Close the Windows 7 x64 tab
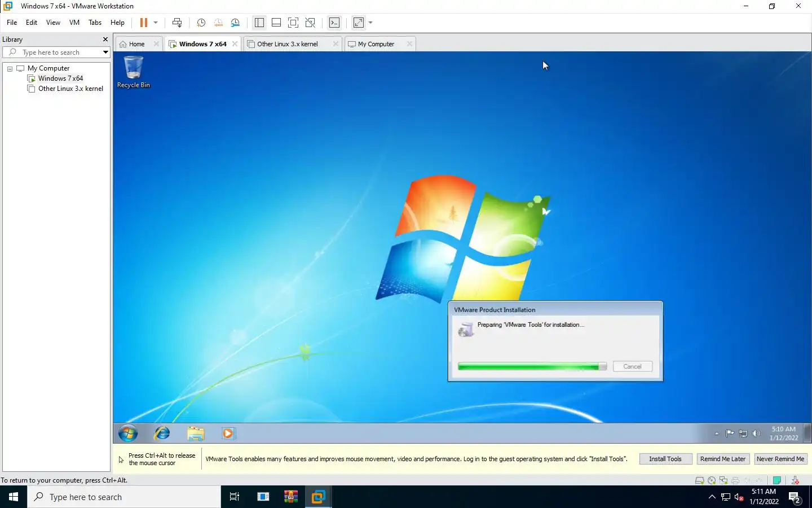 [x=235, y=44]
